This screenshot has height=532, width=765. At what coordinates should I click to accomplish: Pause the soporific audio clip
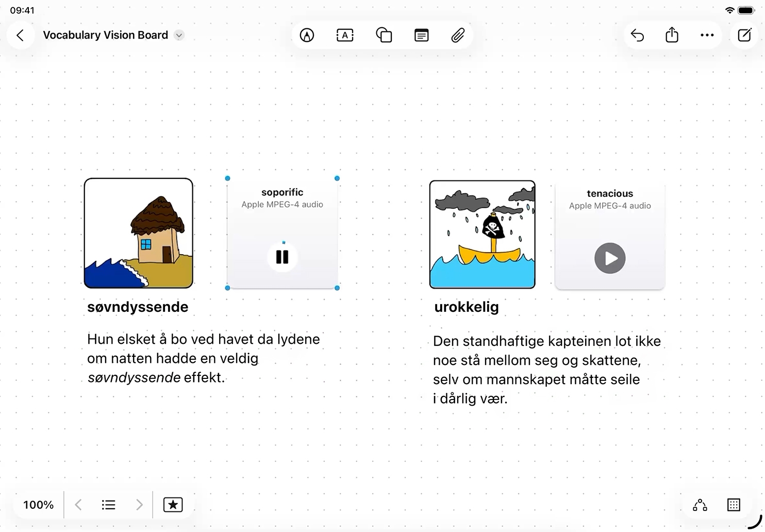pos(282,257)
